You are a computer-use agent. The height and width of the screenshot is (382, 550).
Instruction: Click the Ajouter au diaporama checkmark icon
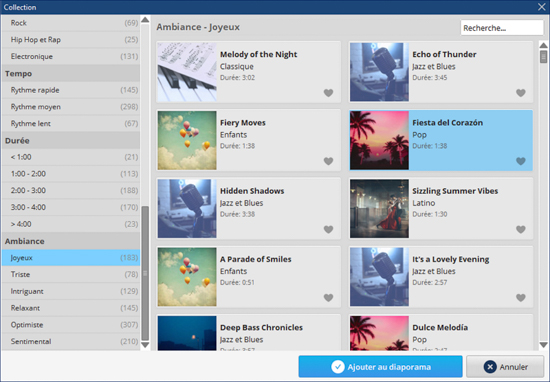coord(337,367)
